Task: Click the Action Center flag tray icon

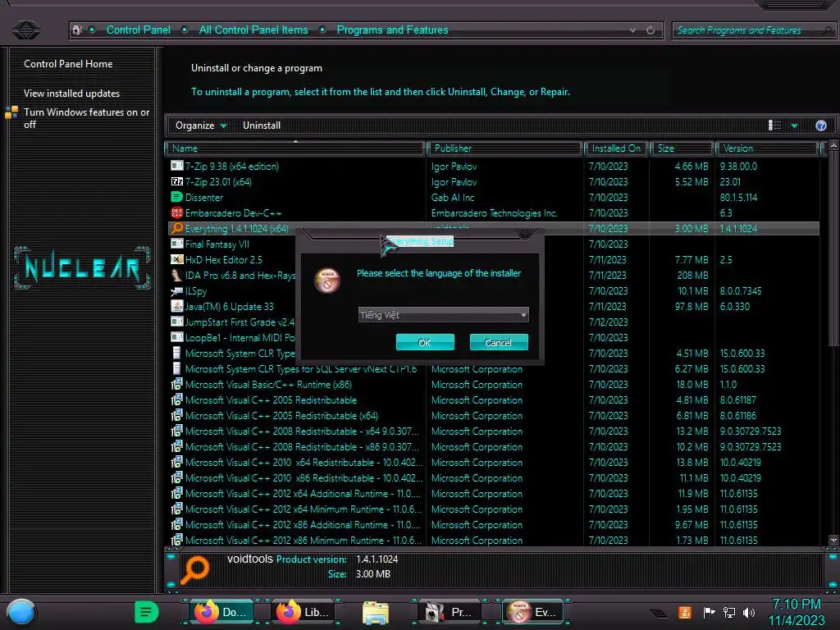Action: point(709,612)
